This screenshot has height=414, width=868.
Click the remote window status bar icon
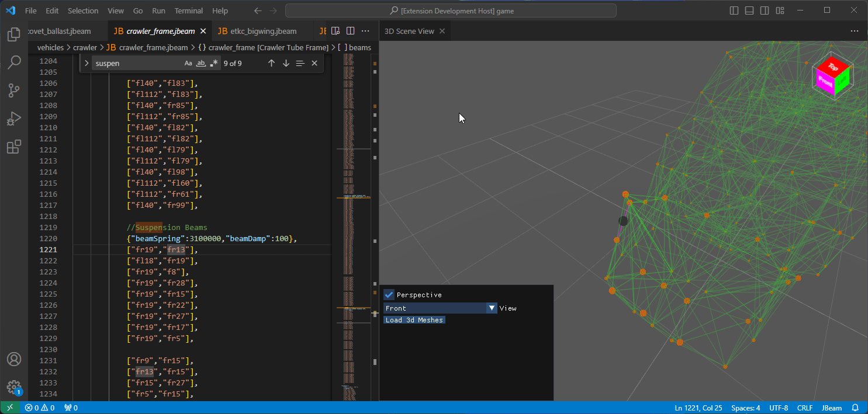[9, 408]
